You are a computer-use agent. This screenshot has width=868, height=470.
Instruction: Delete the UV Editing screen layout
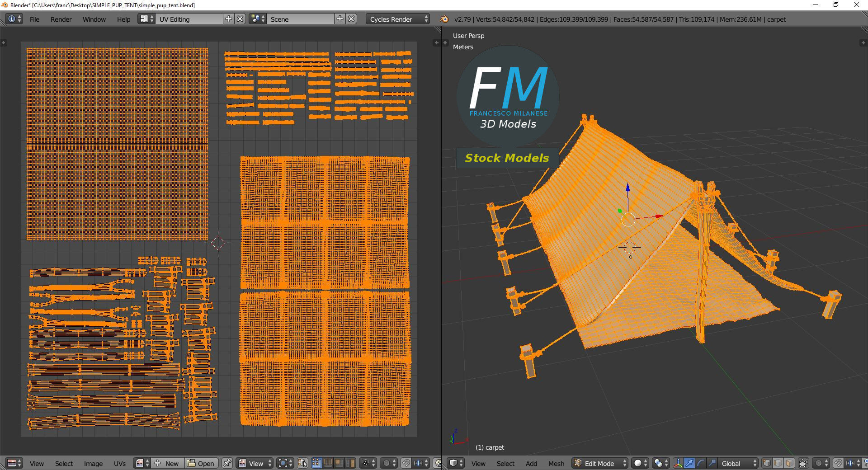pos(241,19)
